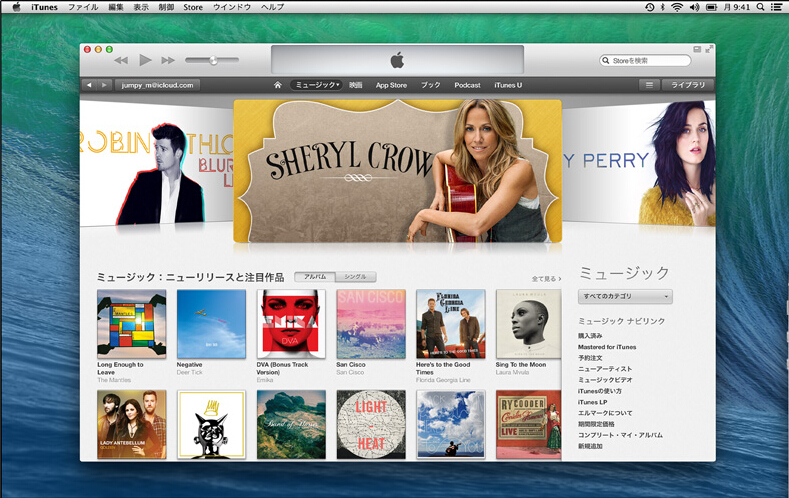Image resolution: width=789 pixels, height=498 pixels.
Task: Open the list menu icon beside ライブラリ
Action: 649,85
